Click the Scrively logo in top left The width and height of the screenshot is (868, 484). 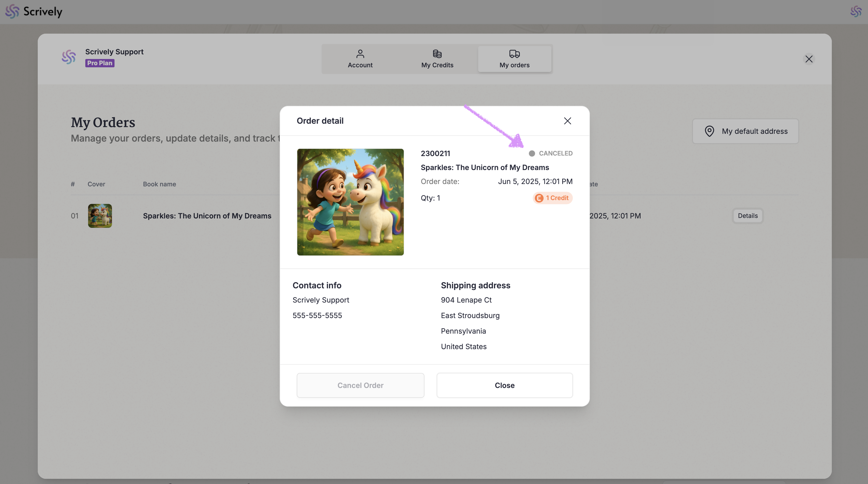[34, 11]
